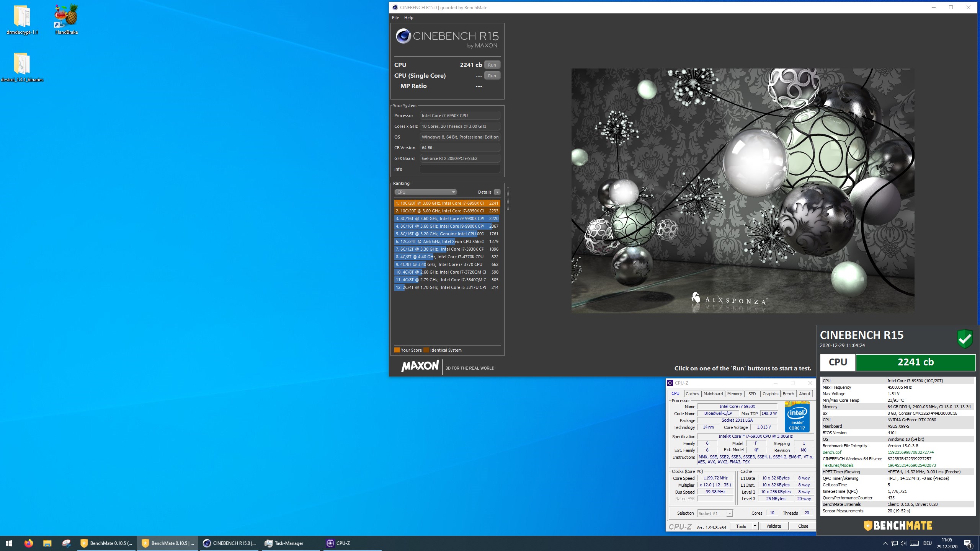Switch to the SPD tab in CPU-Z

[x=752, y=394]
